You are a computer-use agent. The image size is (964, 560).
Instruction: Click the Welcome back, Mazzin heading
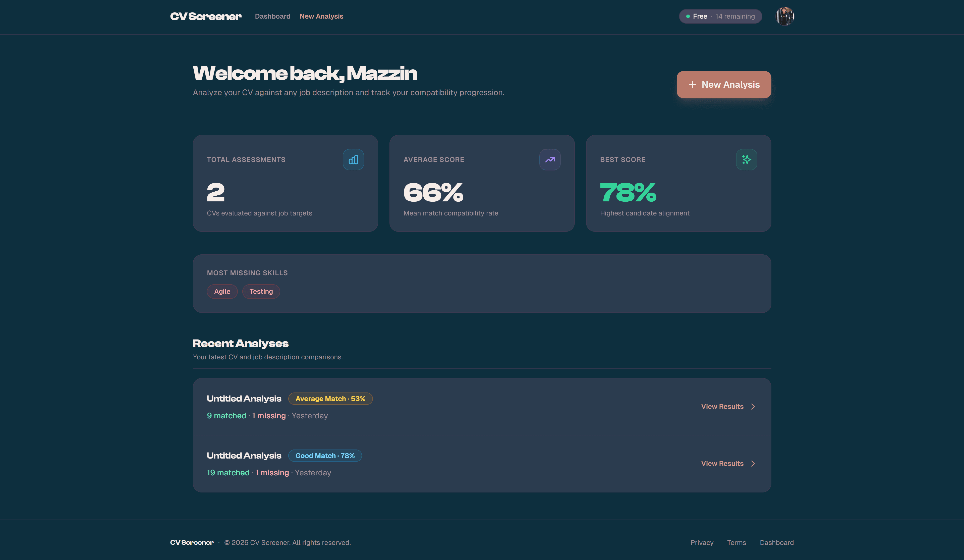[x=305, y=73]
